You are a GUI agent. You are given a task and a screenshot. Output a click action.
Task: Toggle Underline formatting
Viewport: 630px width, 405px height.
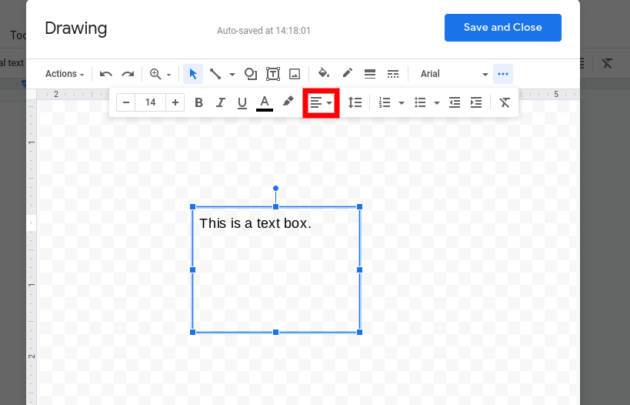[242, 103]
